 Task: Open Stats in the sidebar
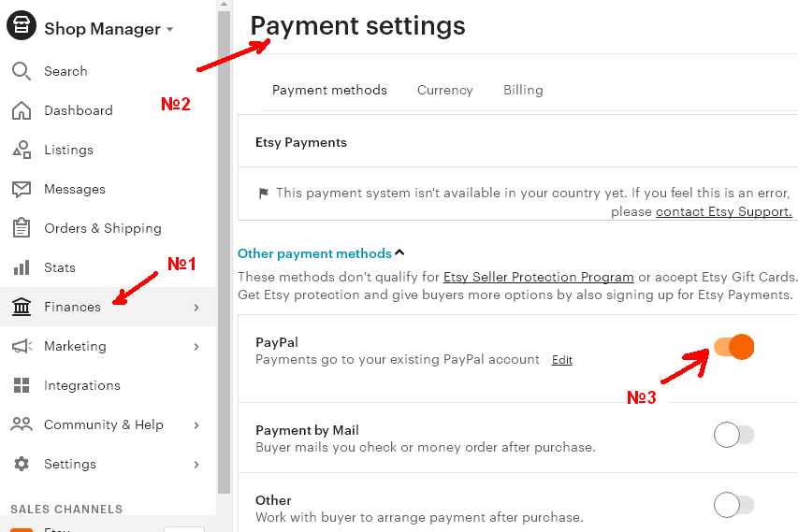[108, 267]
